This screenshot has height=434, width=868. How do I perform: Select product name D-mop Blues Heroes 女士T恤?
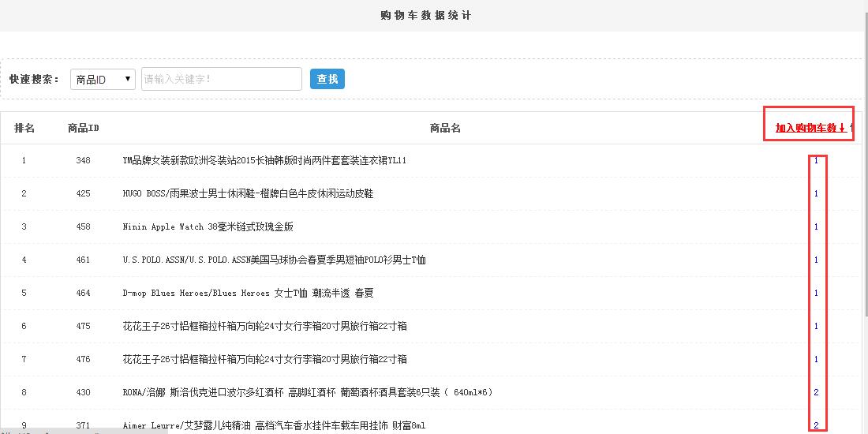pyautogui.click(x=248, y=294)
